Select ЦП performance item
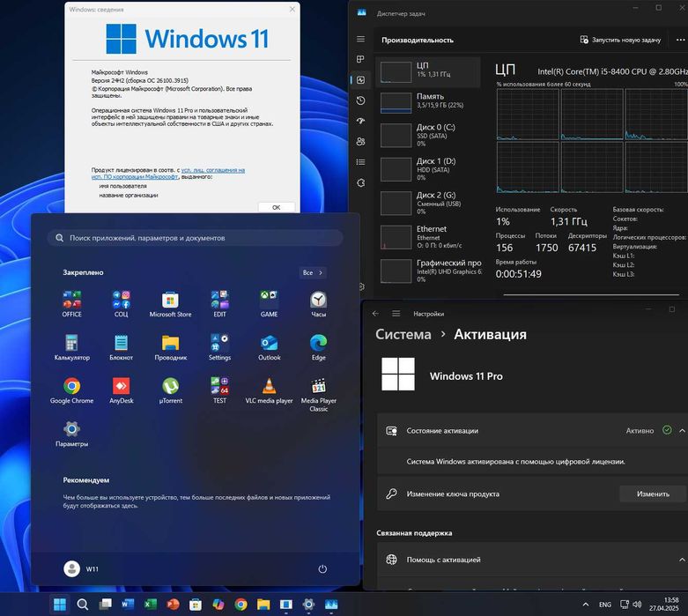Image resolution: width=688 pixels, height=616 pixels. coord(428,72)
